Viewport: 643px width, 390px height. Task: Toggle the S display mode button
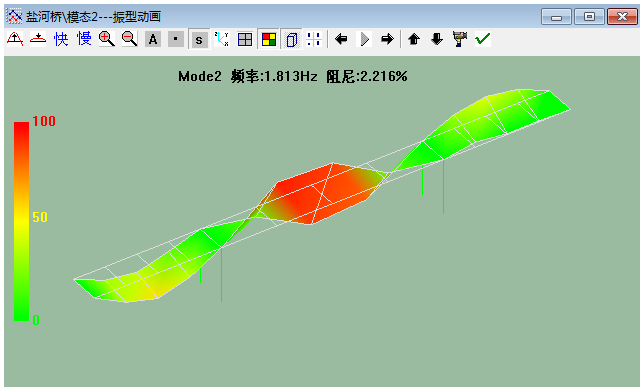199,39
